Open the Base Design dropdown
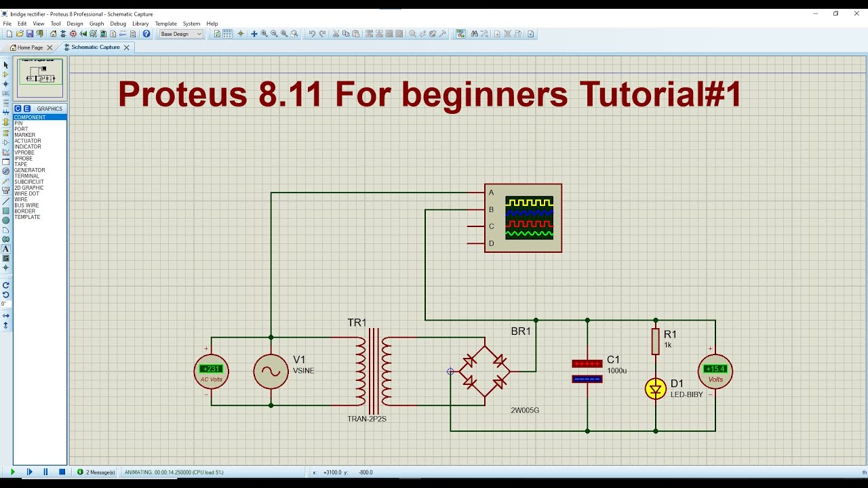Image resolution: width=868 pixels, height=488 pixels. point(180,34)
